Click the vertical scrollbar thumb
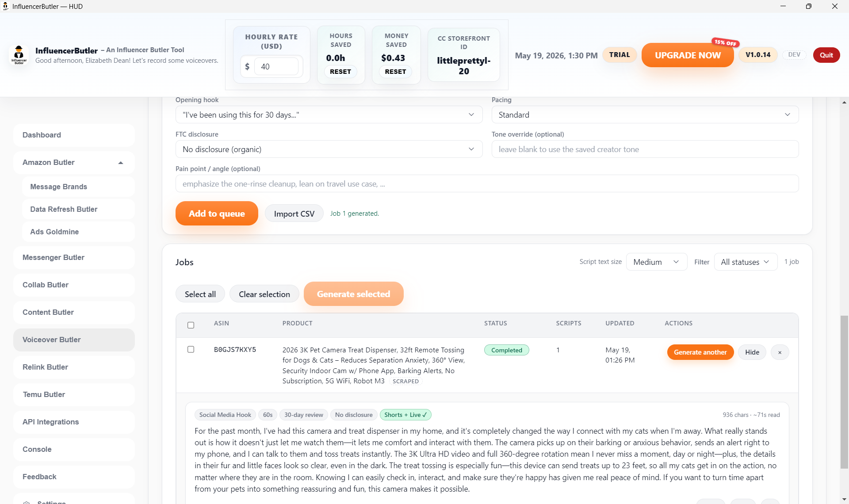 pos(844,392)
